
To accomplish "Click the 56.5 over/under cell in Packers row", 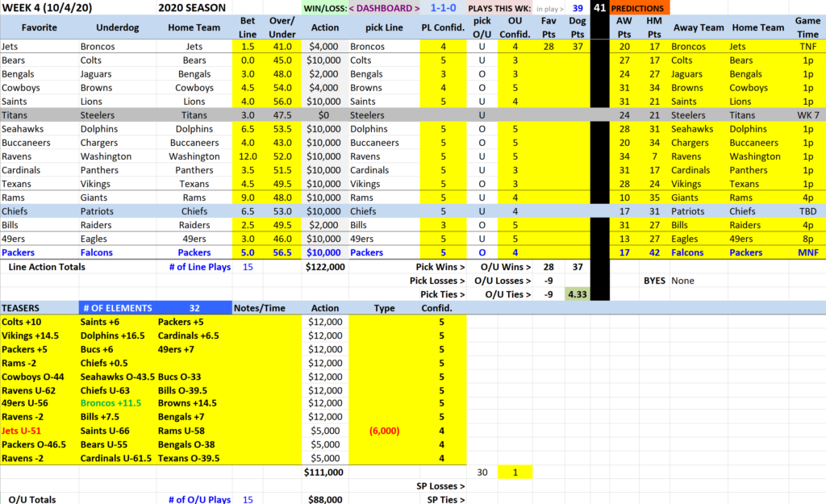I will tap(282, 252).
